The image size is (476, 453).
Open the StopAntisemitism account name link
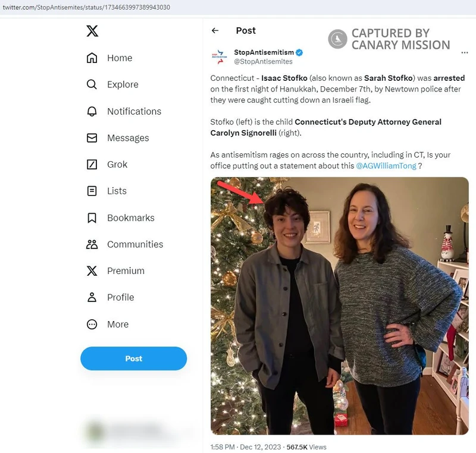pyautogui.click(x=264, y=52)
